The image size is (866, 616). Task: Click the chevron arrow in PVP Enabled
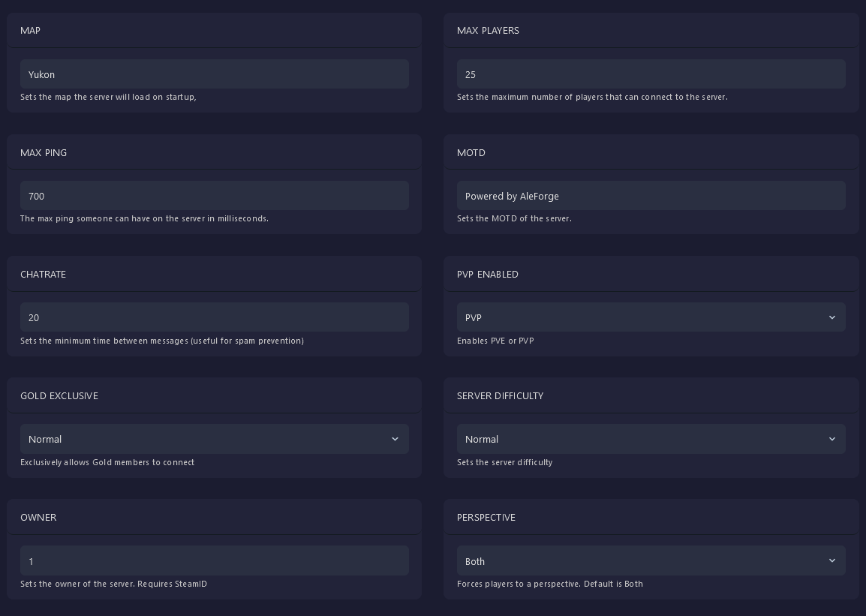831,317
